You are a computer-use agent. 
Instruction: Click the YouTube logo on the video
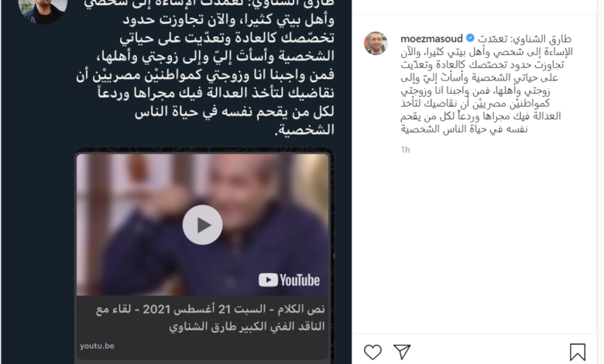tap(289, 280)
